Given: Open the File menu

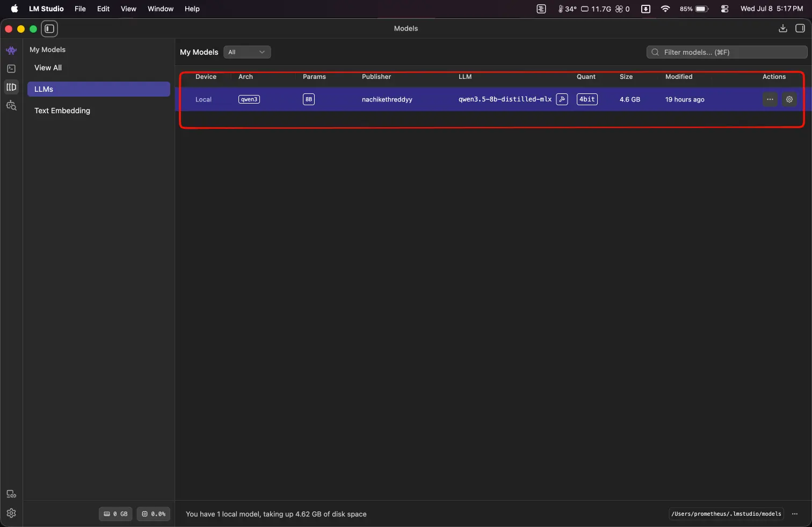Looking at the screenshot, I should [80, 9].
